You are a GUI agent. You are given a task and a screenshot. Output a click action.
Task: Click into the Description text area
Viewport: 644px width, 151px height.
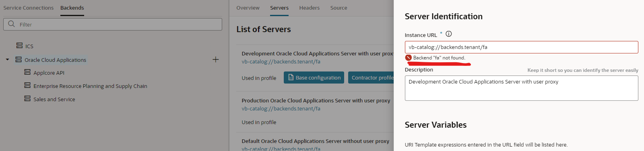pos(521,88)
